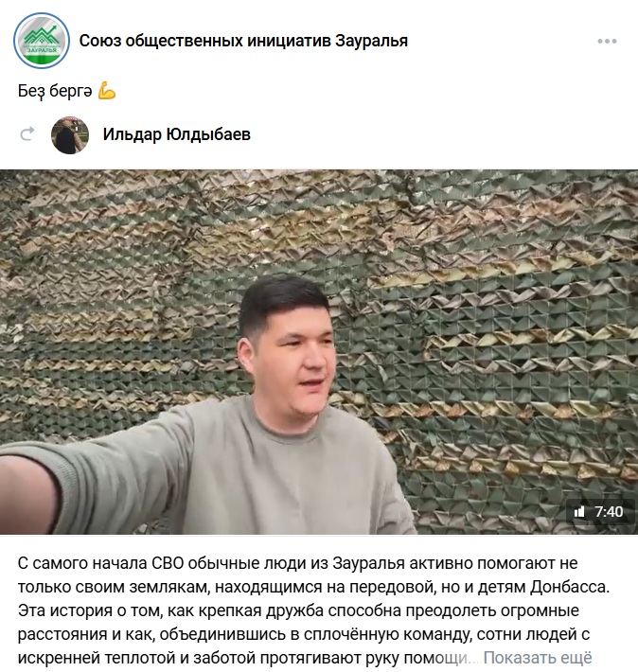Click the bar-chart icon beside 7:40
This screenshot has width=638, height=672.
[579, 512]
